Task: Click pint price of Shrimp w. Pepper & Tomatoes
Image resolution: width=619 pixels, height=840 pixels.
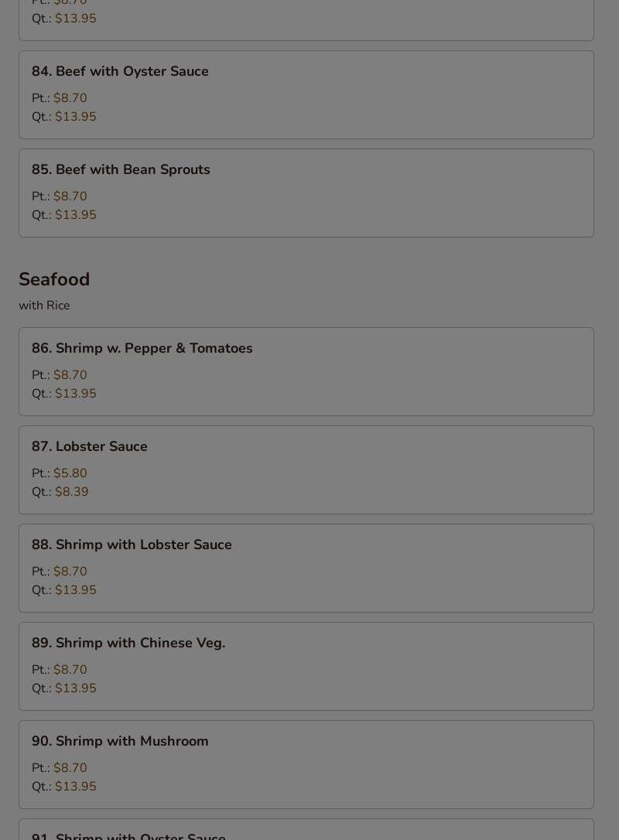Action: [x=70, y=375]
